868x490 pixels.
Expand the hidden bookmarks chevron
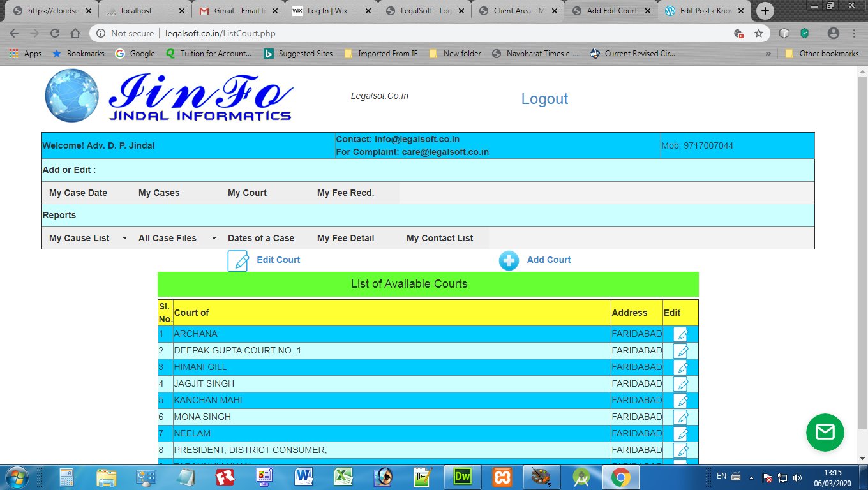coord(768,54)
